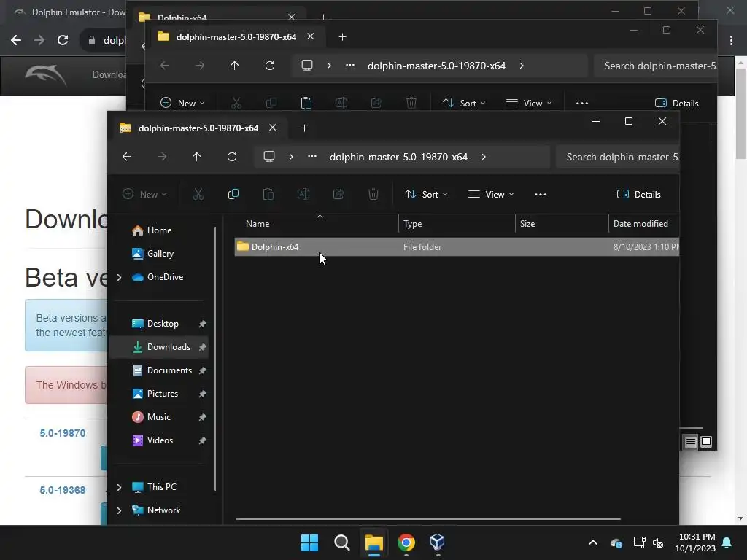The height and width of the screenshot is (560, 747).
Task: Click the 5.0-19368 version link in browser
Action: [x=63, y=490]
